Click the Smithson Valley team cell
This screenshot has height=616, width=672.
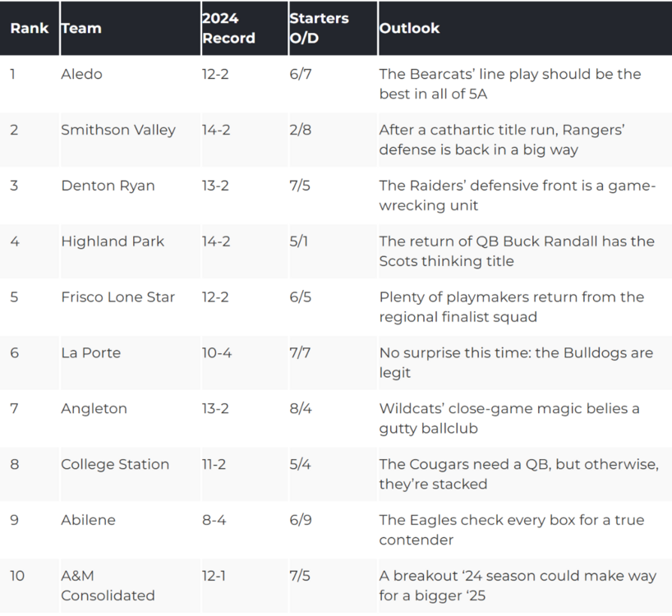(x=118, y=130)
